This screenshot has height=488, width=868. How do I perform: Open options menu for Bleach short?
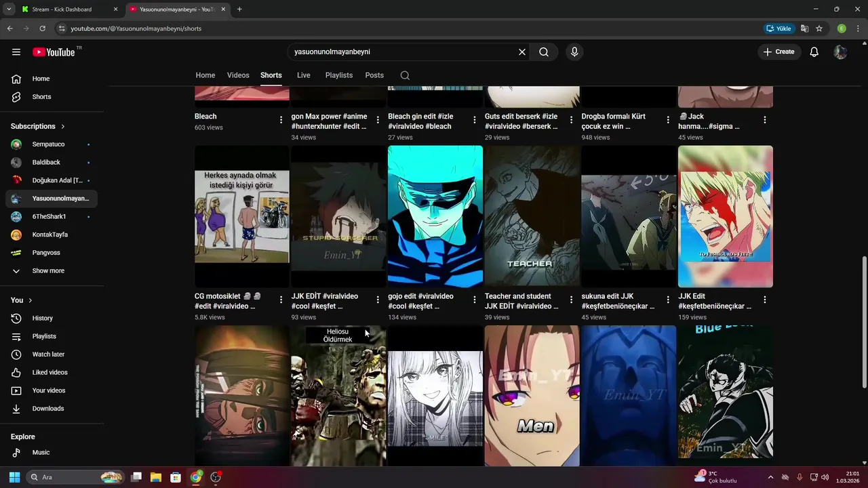pyautogui.click(x=281, y=120)
